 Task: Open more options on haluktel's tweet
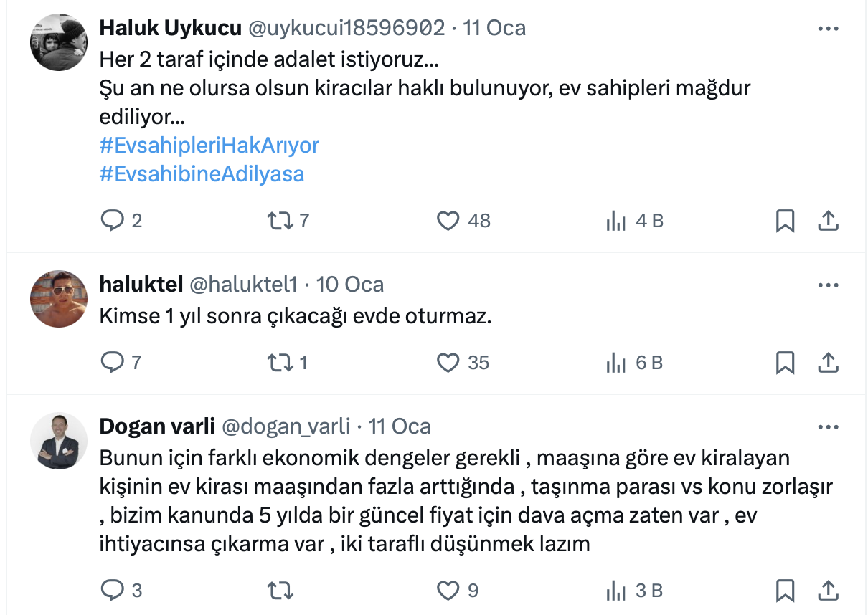[x=829, y=285]
